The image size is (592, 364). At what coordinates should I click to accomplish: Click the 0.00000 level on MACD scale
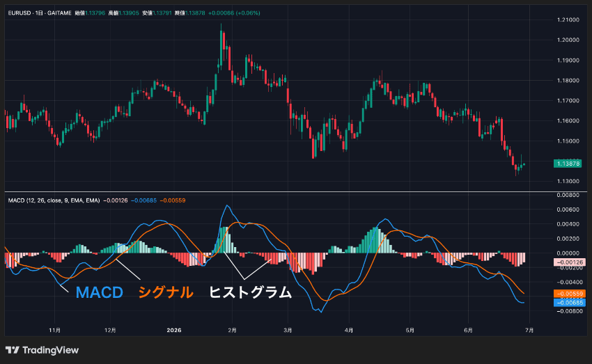point(568,253)
